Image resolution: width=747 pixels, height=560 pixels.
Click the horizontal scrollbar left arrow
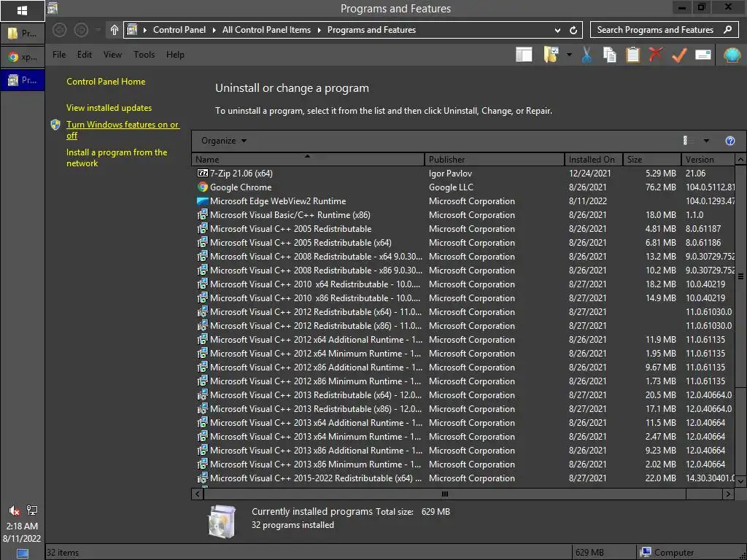[198, 494]
